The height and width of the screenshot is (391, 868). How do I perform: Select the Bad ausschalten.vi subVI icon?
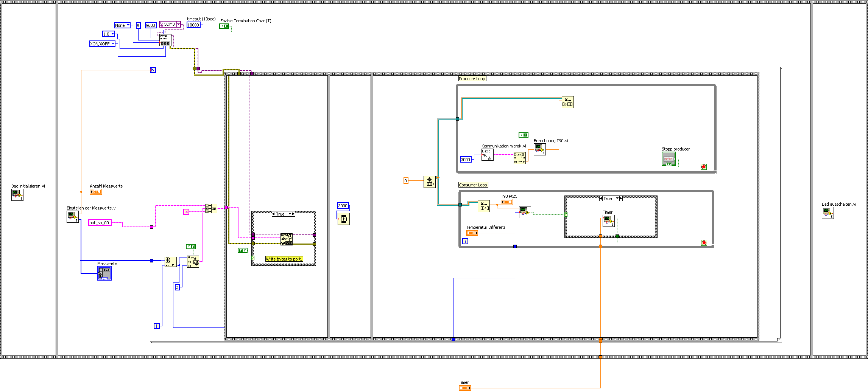(828, 213)
